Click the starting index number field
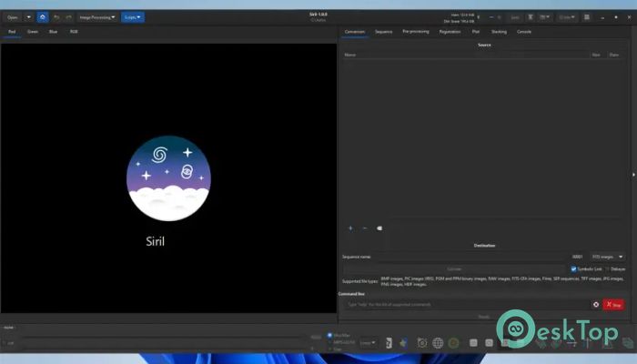 click(578, 257)
